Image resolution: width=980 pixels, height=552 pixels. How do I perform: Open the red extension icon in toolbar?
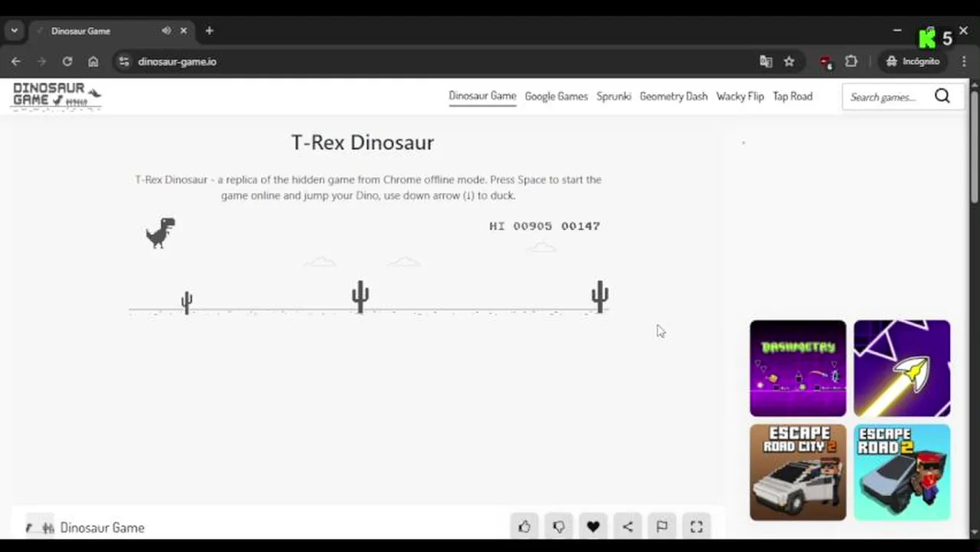point(826,62)
